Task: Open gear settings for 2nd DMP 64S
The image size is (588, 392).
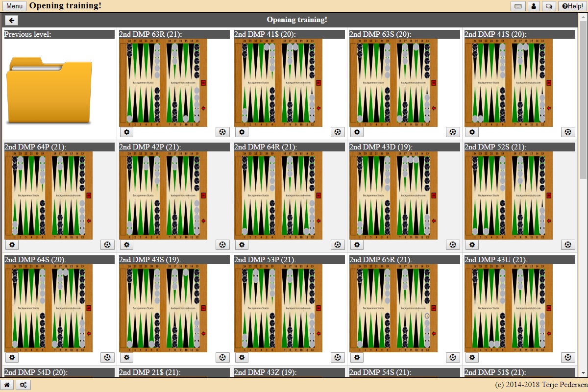Action: tap(12, 357)
